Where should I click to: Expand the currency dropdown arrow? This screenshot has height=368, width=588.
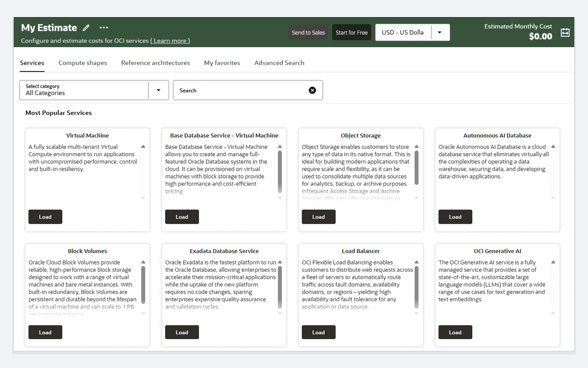440,32
